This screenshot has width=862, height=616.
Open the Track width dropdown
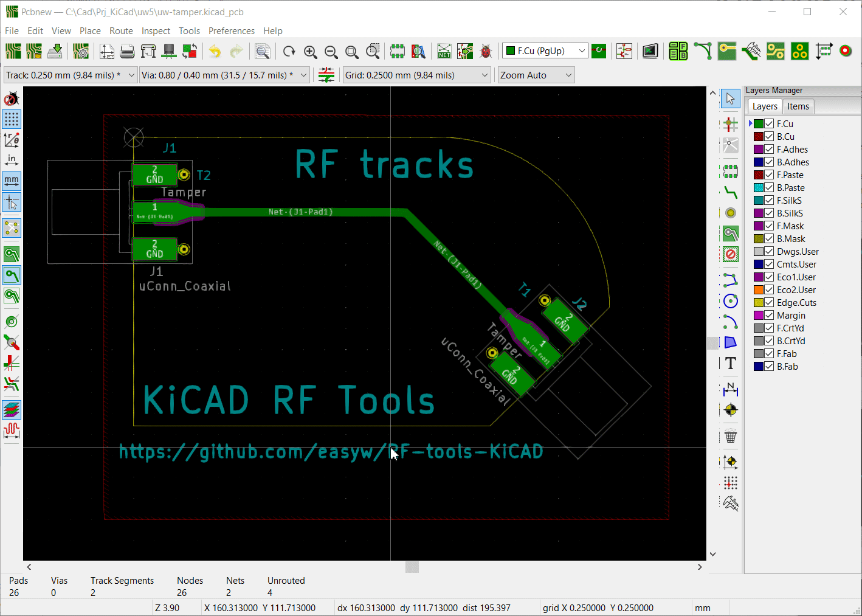tap(131, 75)
